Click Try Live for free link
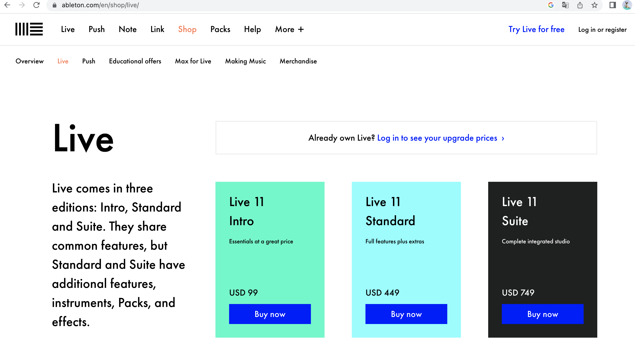The height and width of the screenshot is (364, 635). [x=536, y=29]
